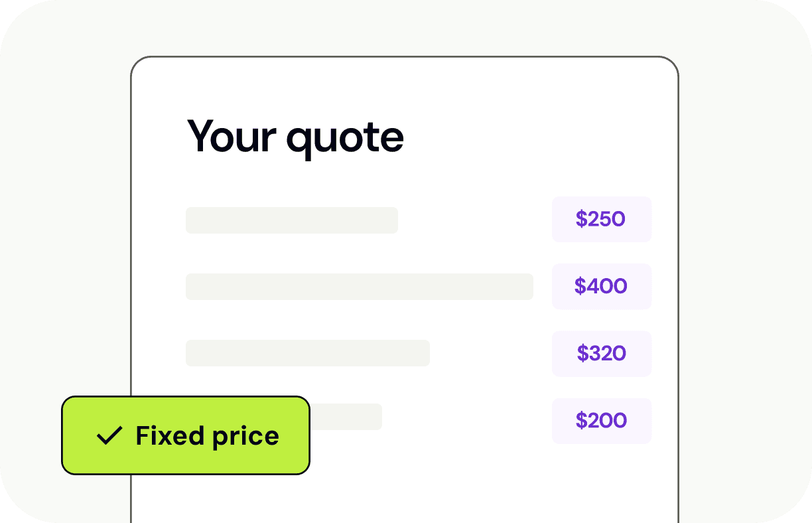Screen dimensions: 812x523
Task: Click the longest placeholder bar beside $400
Action: 359,287
